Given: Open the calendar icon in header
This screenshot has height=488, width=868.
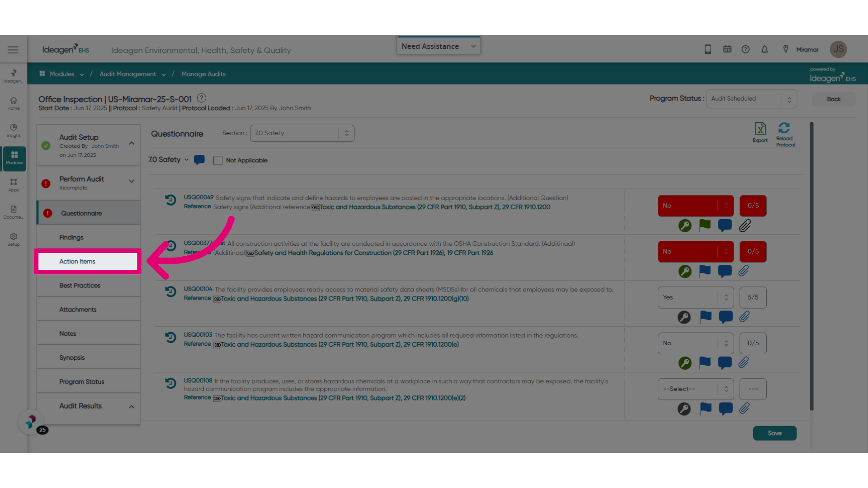Looking at the screenshot, I should coord(727,49).
